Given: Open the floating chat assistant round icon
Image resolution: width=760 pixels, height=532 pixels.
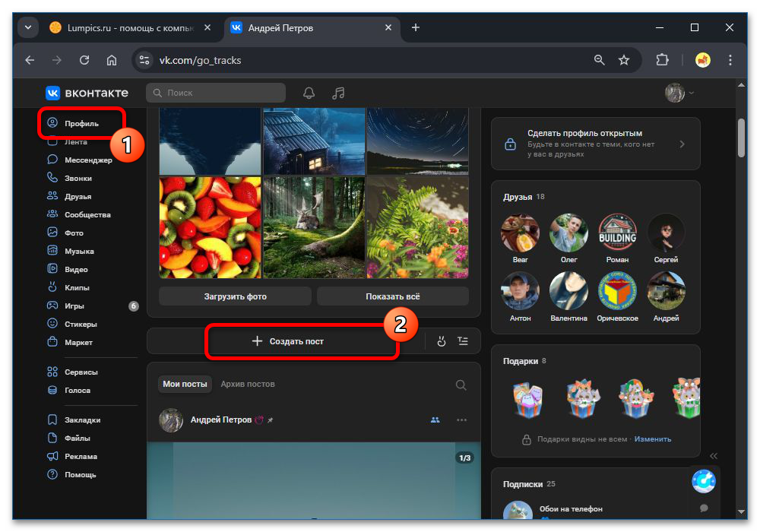Looking at the screenshot, I should point(704,482).
